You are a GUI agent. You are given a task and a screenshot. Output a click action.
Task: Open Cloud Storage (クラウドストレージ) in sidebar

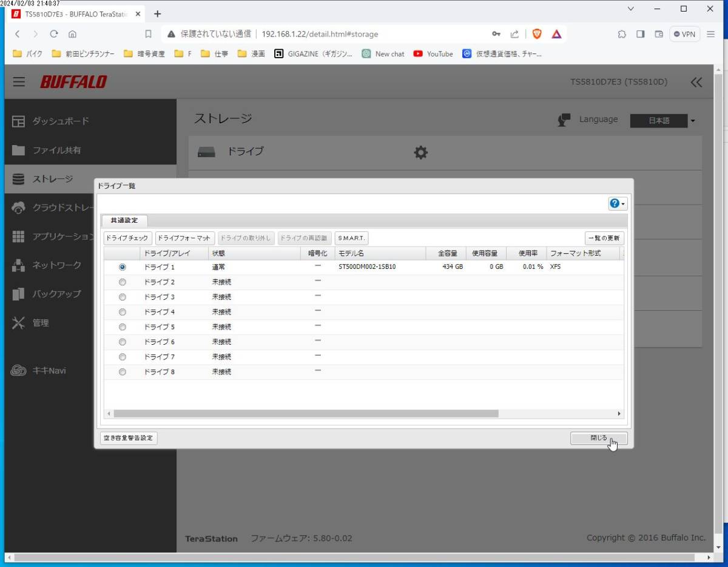tap(50, 208)
